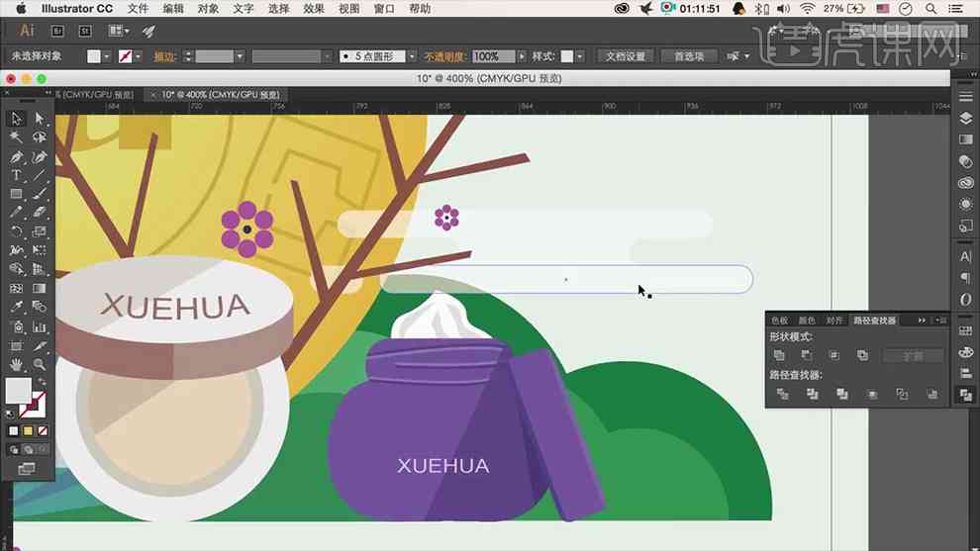980x551 pixels.
Task: Swap fill and stroke colors
Action: point(42,382)
